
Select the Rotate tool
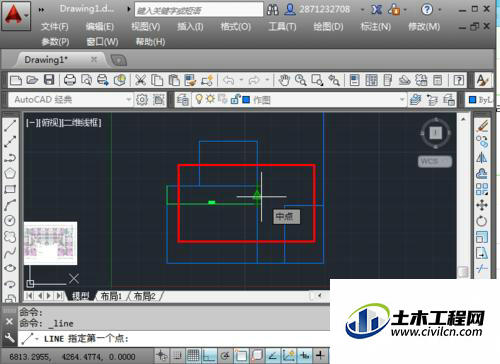(x=482, y=221)
